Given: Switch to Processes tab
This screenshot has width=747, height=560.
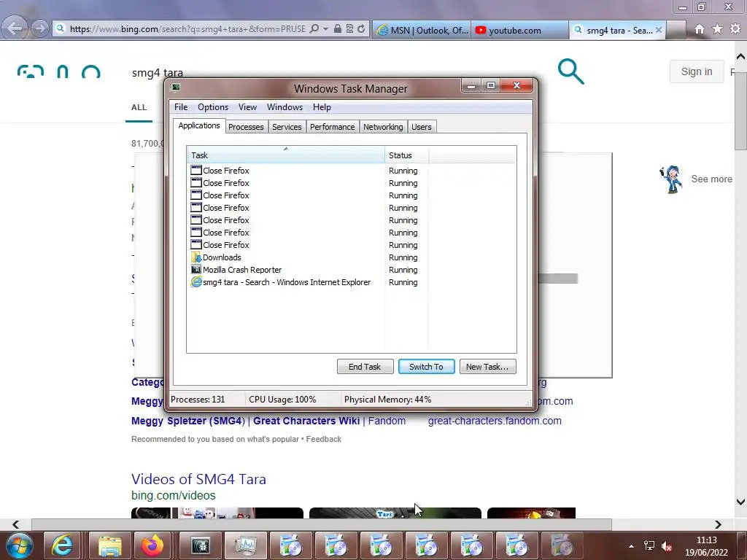Looking at the screenshot, I should coord(246,127).
